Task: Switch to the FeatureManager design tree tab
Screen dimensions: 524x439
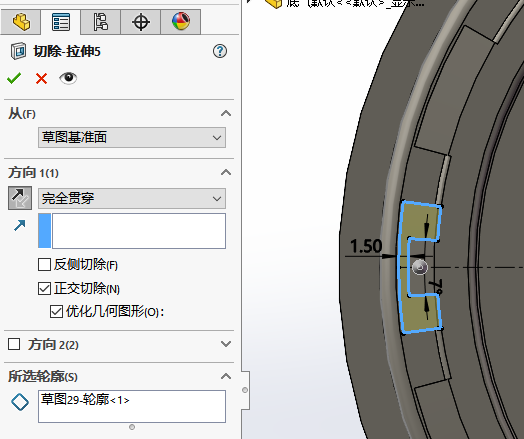Action: (x=21, y=22)
